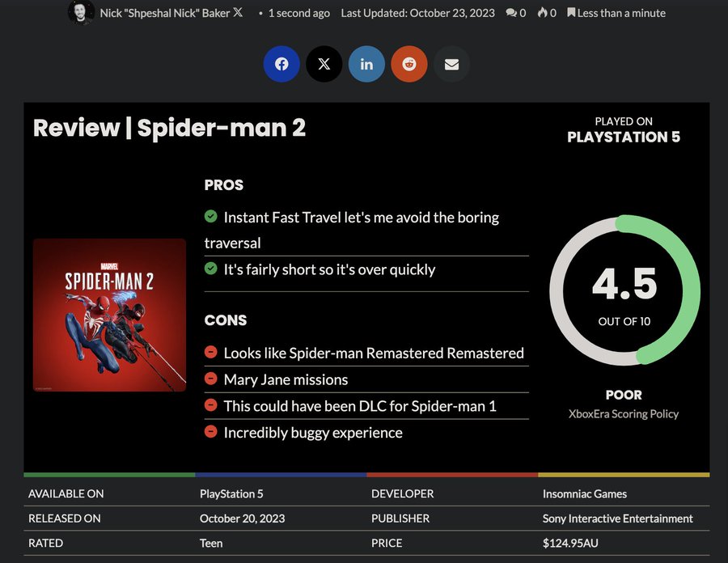Viewport: 728px width, 563px height.
Task: Click the comments count icon
Action: (x=511, y=13)
